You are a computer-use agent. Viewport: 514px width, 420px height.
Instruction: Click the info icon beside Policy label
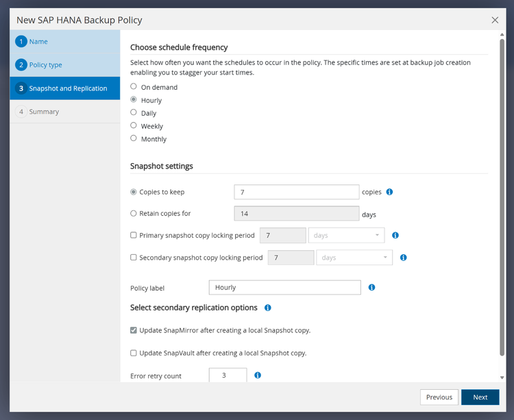coord(371,287)
